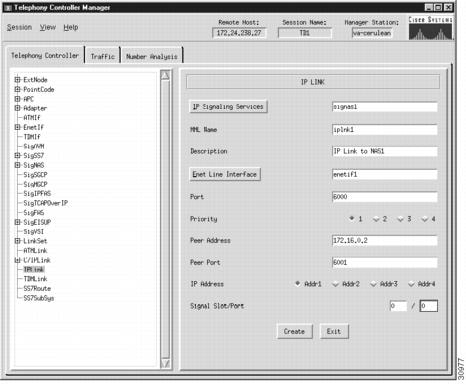Viewport: 466px width, 385px height.
Task: Click the Exit button
Action: [x=334, y=331]
